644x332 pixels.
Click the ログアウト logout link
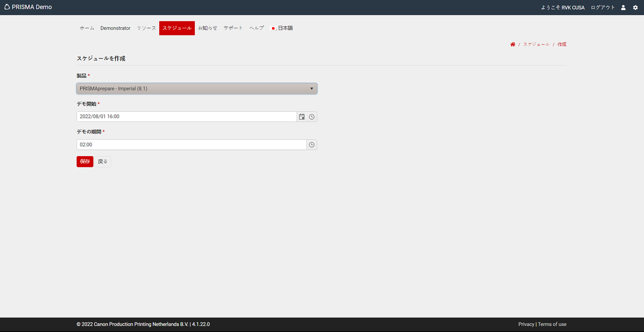(603, 8)
